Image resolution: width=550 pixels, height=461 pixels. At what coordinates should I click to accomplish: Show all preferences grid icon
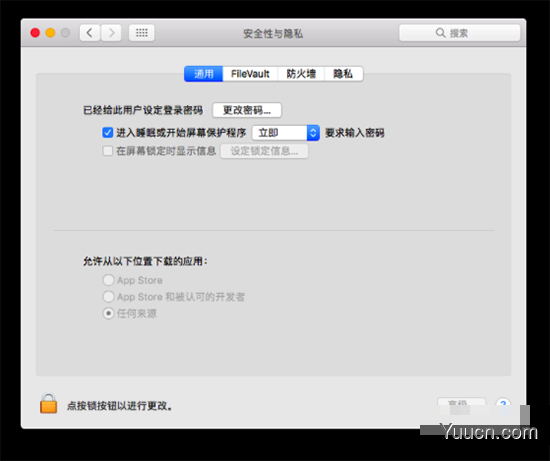[142, 33]
